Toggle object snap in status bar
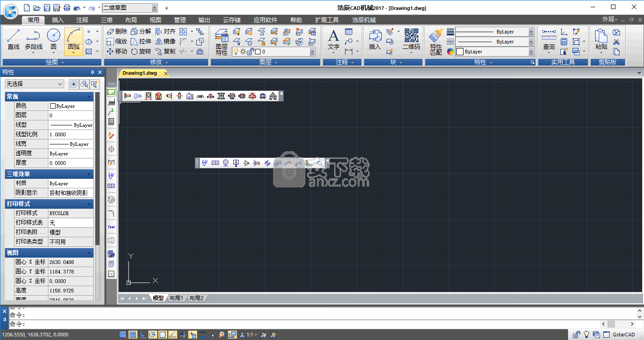Screen dimensions: 644x340 163,335
